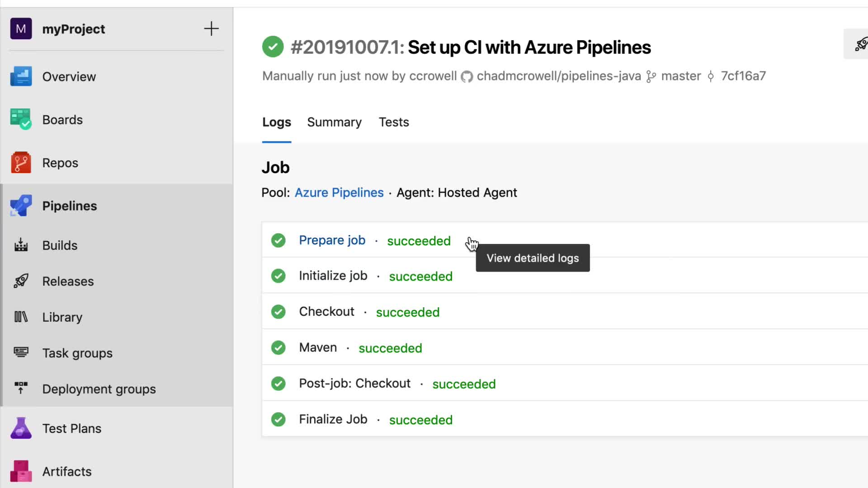The width and height of the screenshot is (868, 488).
Task: Select the Logs tab
Action: [276, 122]
